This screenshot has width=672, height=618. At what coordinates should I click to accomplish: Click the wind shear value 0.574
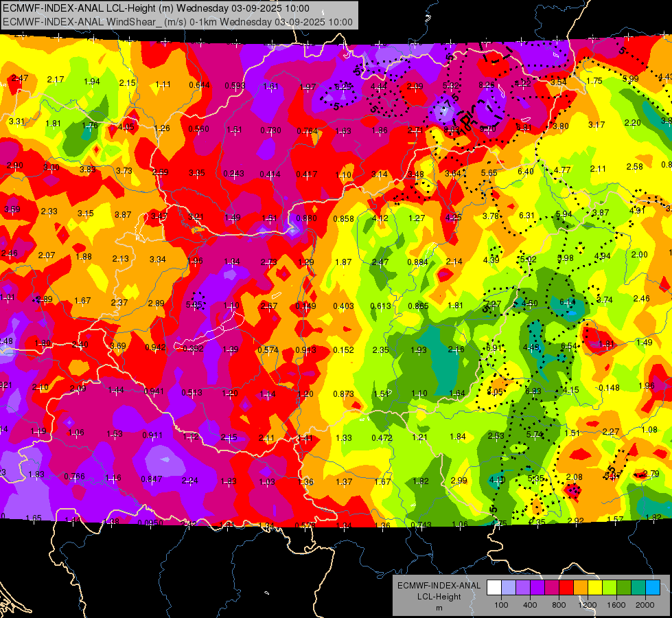coord(268,350)
